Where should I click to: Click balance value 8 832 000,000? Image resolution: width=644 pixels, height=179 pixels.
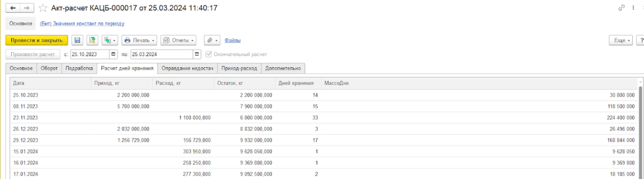[256, 129]
